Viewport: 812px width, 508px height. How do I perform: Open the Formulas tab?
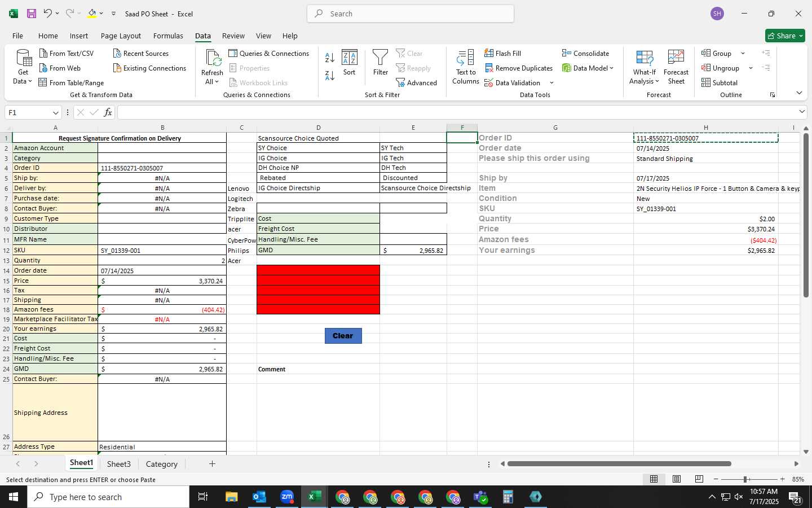click(168, 36)
